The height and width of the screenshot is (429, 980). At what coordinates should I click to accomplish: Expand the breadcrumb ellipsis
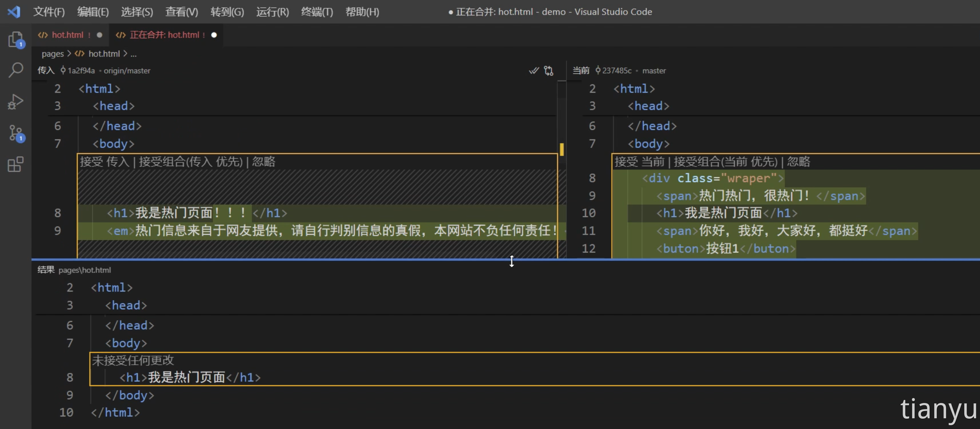tap(133, 54)
